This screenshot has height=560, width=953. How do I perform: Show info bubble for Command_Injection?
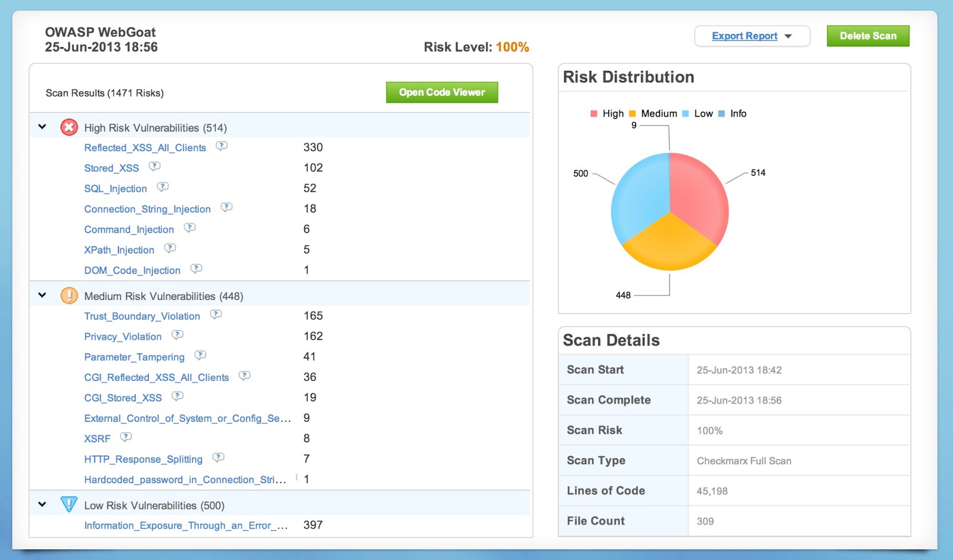tap(190, 228)
